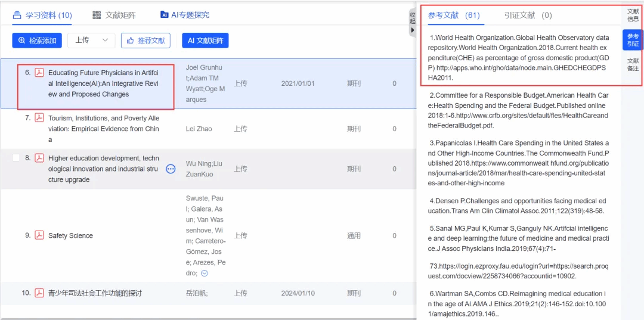This screenshot has height=320, width=644.
Task: Click the 检索添加 button
Action: tap(37, 41)
